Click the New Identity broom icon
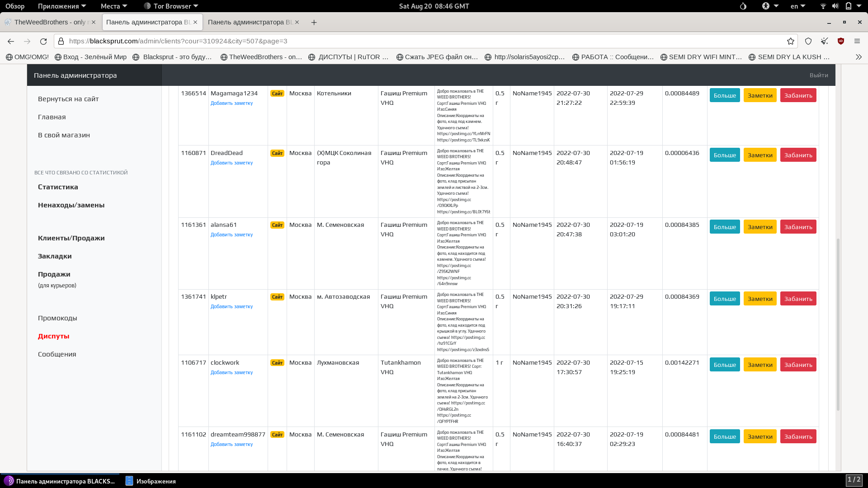The width and height of the screenshot is (868, 488). point(825,41)
